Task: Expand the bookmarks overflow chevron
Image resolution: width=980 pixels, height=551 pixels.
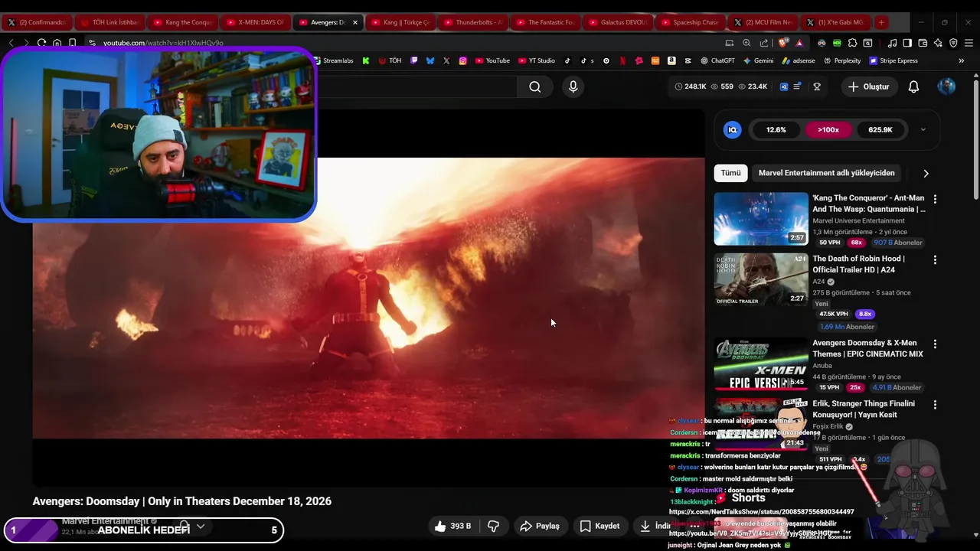Action: [961, 60]
